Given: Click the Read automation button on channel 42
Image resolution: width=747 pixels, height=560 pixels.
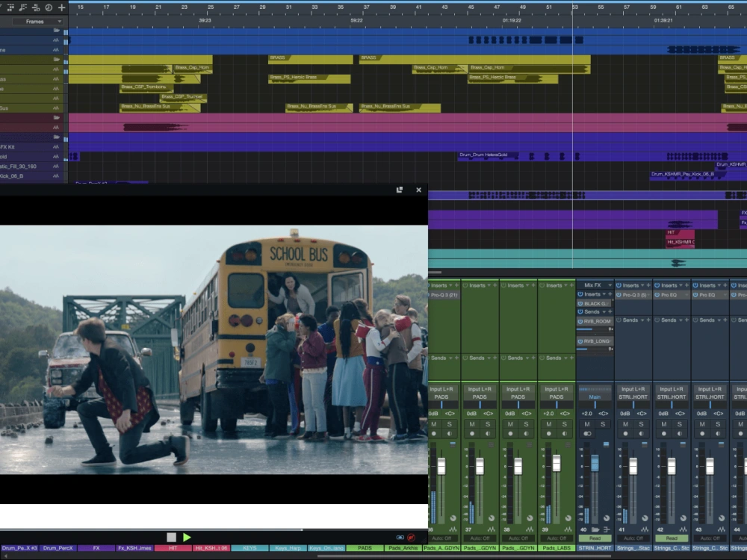Looking at the screenshot, I should point(672,538).
